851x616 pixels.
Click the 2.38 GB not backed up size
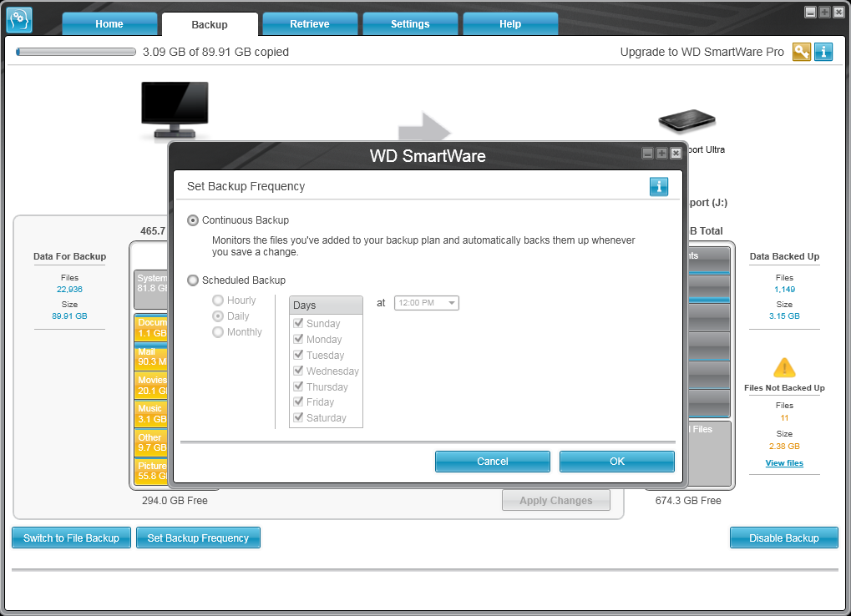coord(784,447)
